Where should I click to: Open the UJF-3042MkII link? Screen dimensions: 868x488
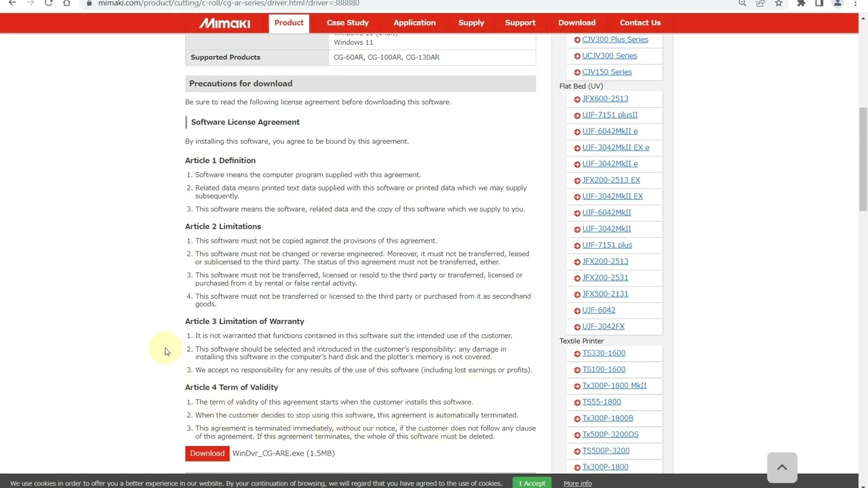pyautogui.click(x=606, y=228)
